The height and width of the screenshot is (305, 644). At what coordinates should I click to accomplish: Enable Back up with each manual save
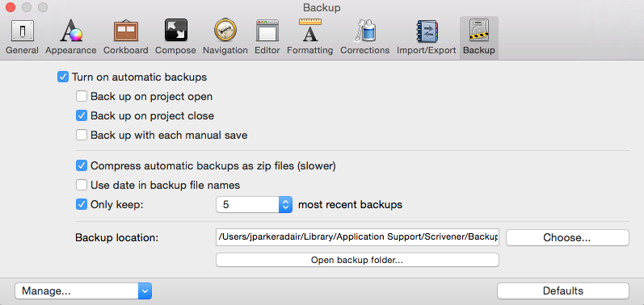point(82,135)
